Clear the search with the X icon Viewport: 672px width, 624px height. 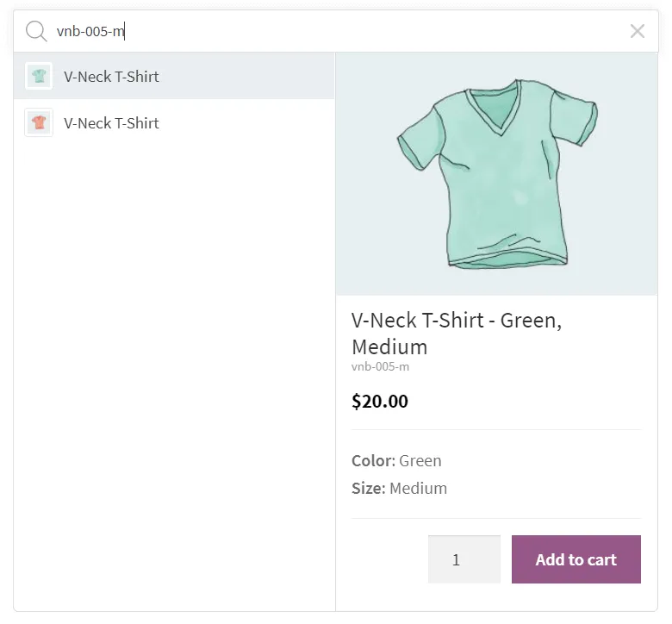click(x=638, y=31)
